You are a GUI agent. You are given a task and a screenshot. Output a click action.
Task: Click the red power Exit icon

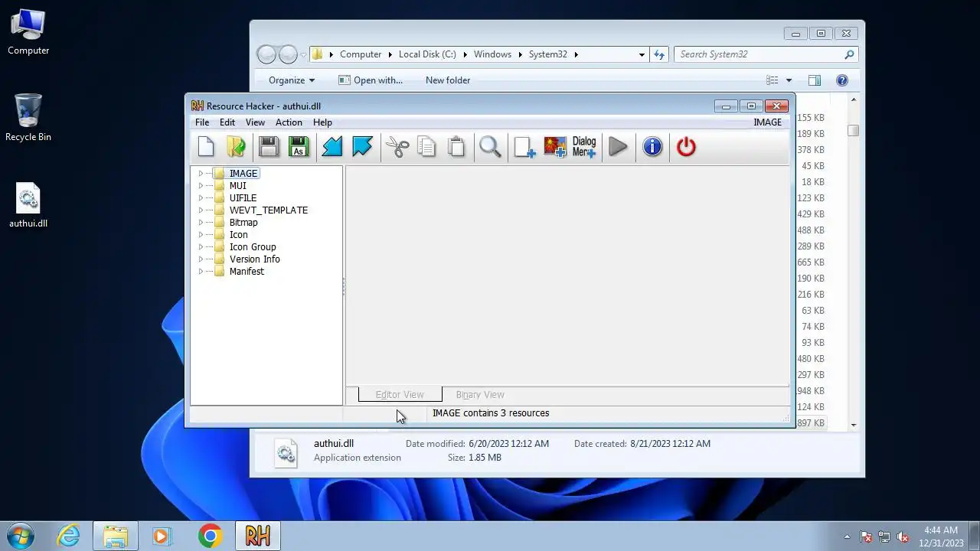point(686,147)
